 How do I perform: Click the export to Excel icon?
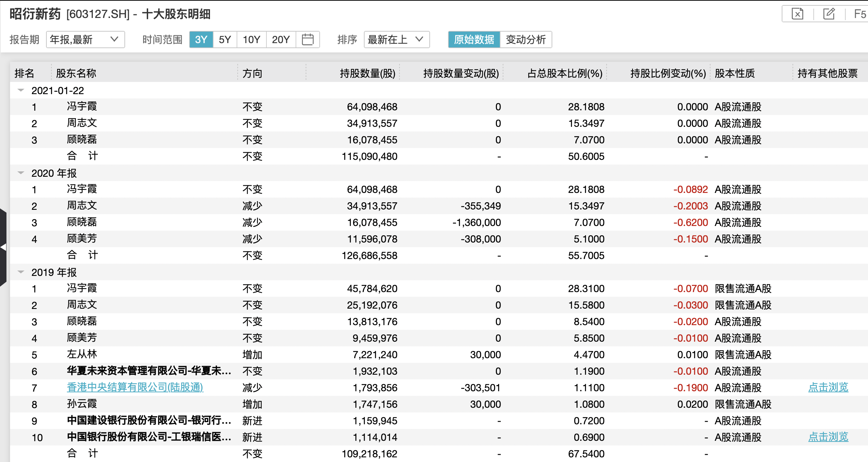coord(797,14)
